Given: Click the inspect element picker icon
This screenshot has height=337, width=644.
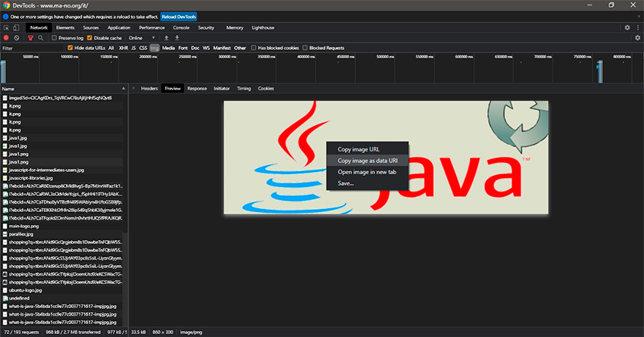Looking at the screenshot, I should coord(6,28).
